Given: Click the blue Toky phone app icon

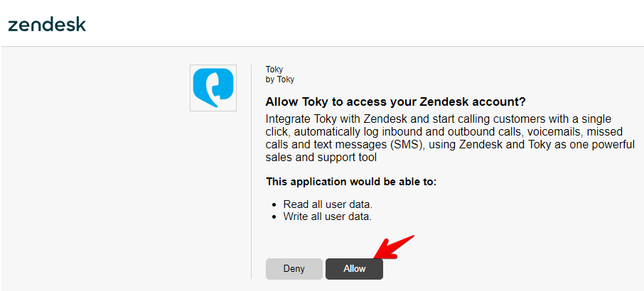Looking at the screenshot, I should (213, 88).
